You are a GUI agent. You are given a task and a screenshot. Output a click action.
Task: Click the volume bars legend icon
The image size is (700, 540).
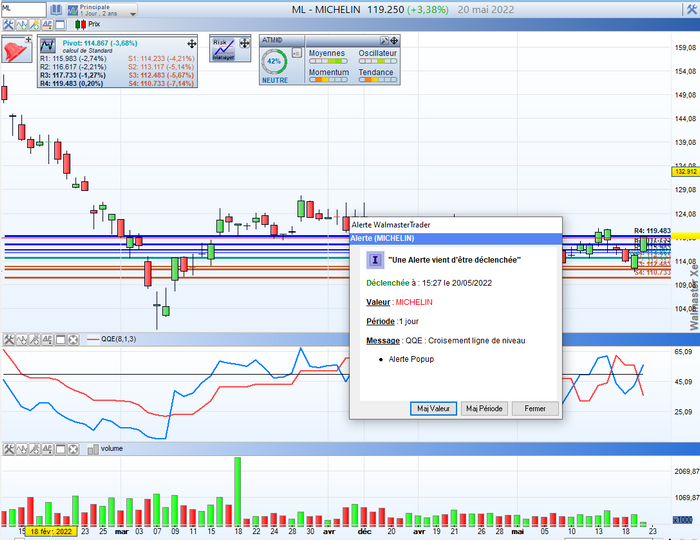pyautogui.click(x=93, y=449)
